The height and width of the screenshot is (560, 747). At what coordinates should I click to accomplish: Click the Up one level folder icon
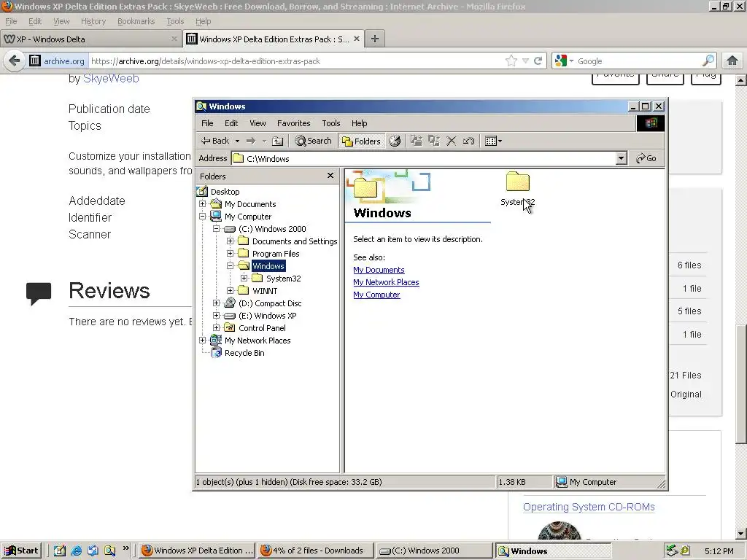click(278, 141)
